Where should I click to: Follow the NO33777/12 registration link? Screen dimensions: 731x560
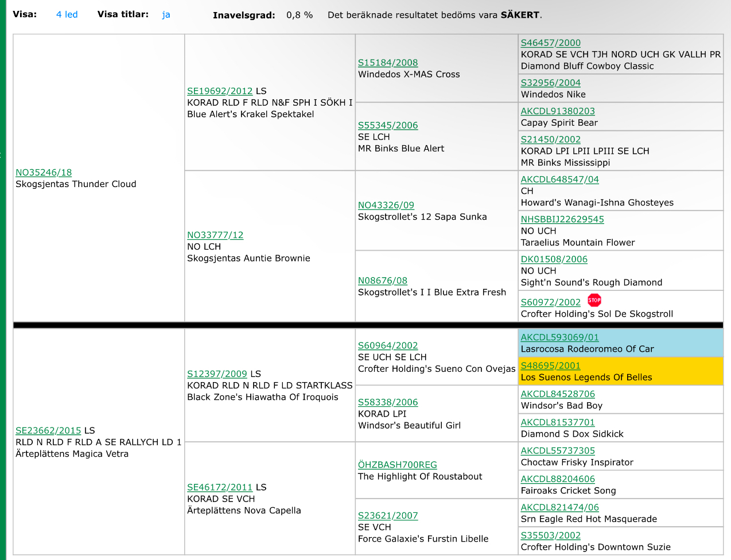(215, 235)
